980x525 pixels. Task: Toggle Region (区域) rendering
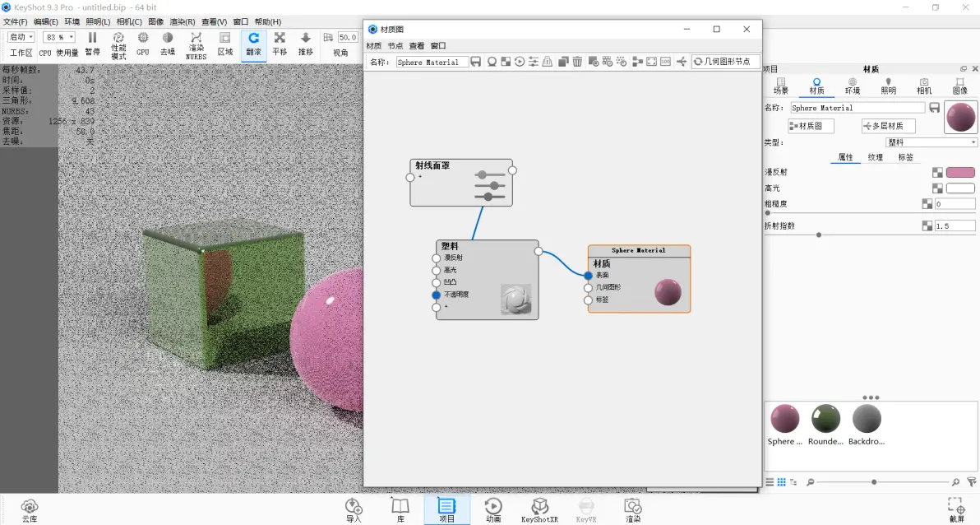pyautogui.click(x=225, y=44)
